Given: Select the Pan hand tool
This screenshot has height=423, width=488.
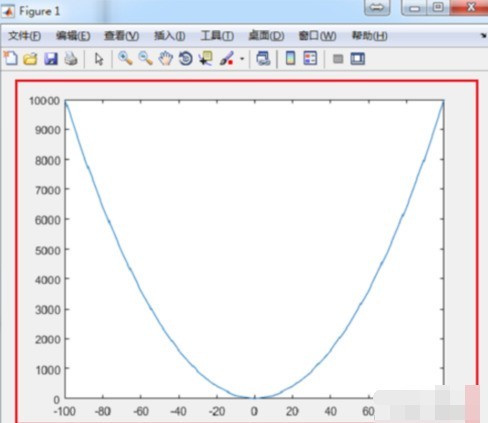Looking at the screenshot, I should tap(166, 59).
